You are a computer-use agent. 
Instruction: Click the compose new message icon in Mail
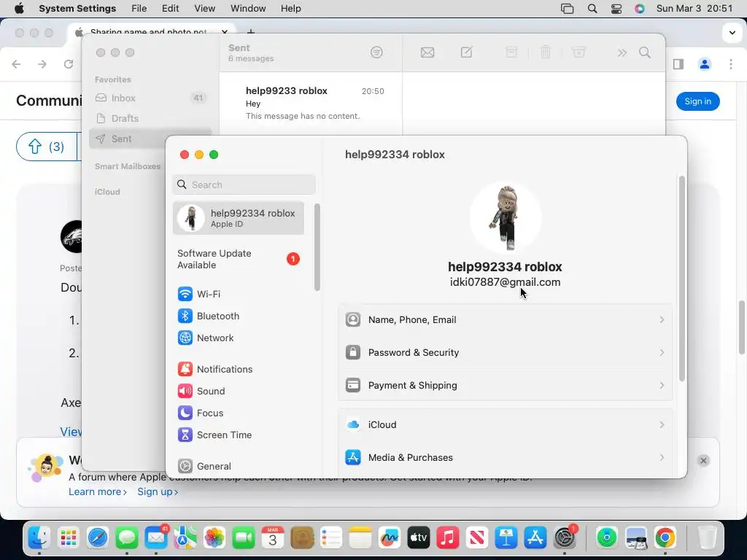pyautogui.click(x=466, y=52)
